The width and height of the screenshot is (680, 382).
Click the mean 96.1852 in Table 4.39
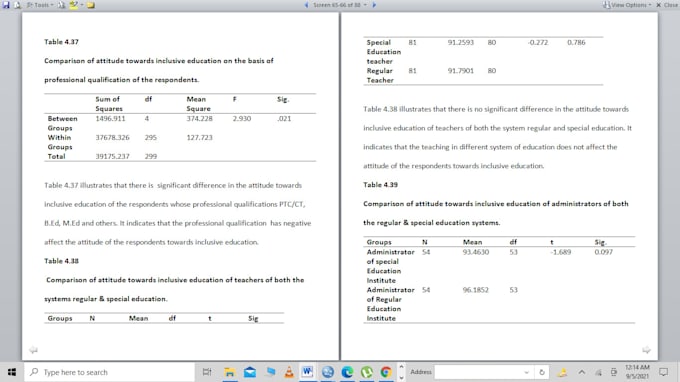coord(475,290)
